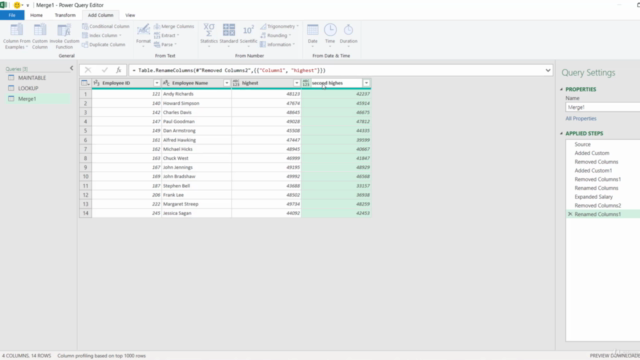Viewport: 640px width, 360px height.
Task: Invoke Custom Function button
Action: pyautogui.click(x=64, y=36)
